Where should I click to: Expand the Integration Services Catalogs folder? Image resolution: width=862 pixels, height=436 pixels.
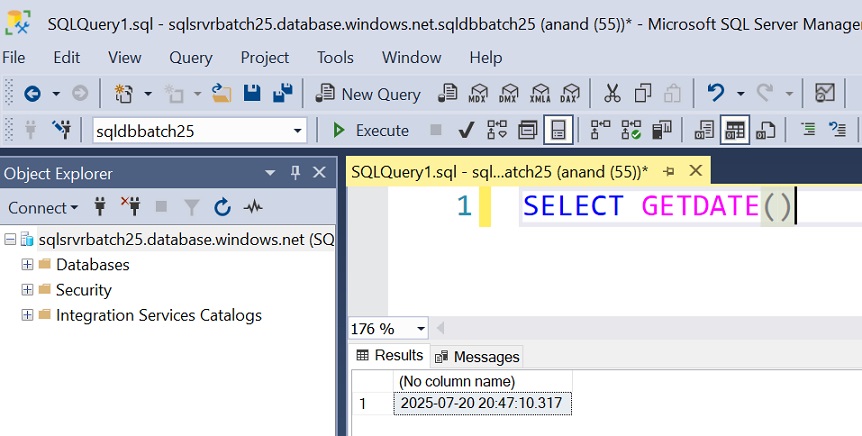(27, 315)
